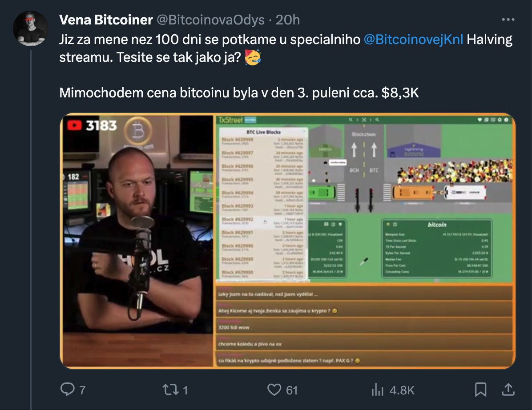Bookmark this tweet
This screenshot has width=532, height=410.
tap(480, 389)
